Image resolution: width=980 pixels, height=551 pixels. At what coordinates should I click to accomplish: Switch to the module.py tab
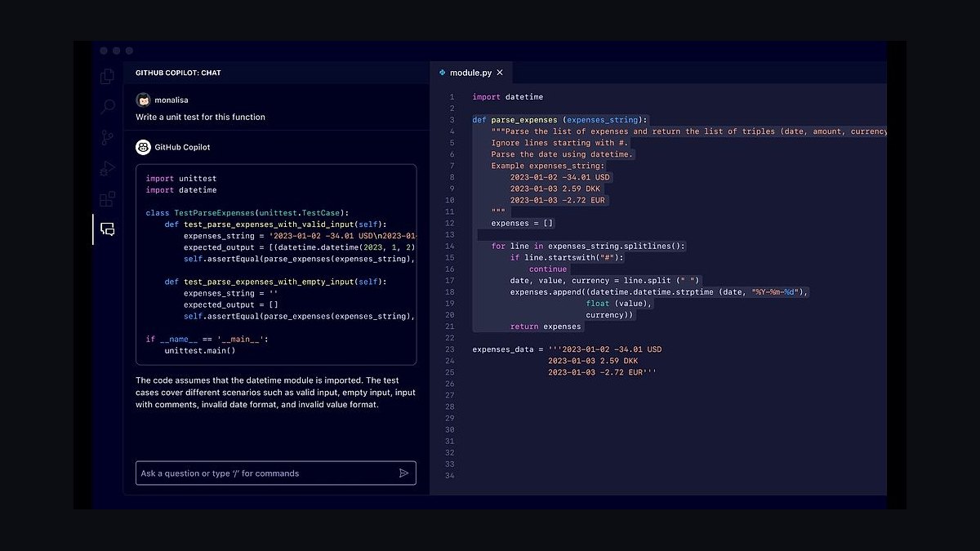pyautogui.click(x=470, y=73)
